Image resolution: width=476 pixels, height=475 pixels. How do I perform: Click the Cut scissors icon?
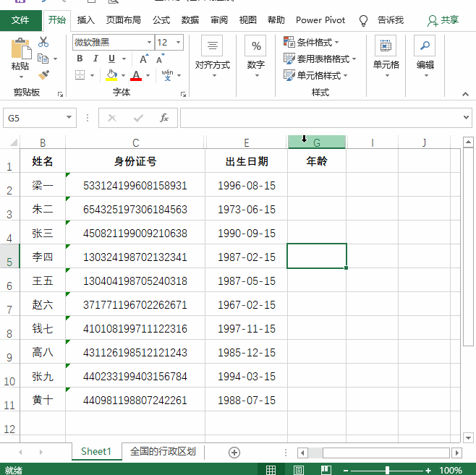click(x=43, y=42)
